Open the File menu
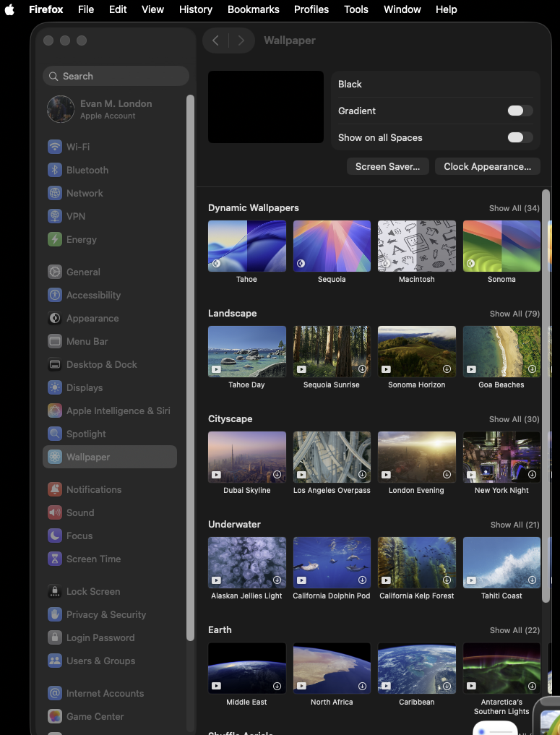Viewport: 560px width, 735px height. 86,9
